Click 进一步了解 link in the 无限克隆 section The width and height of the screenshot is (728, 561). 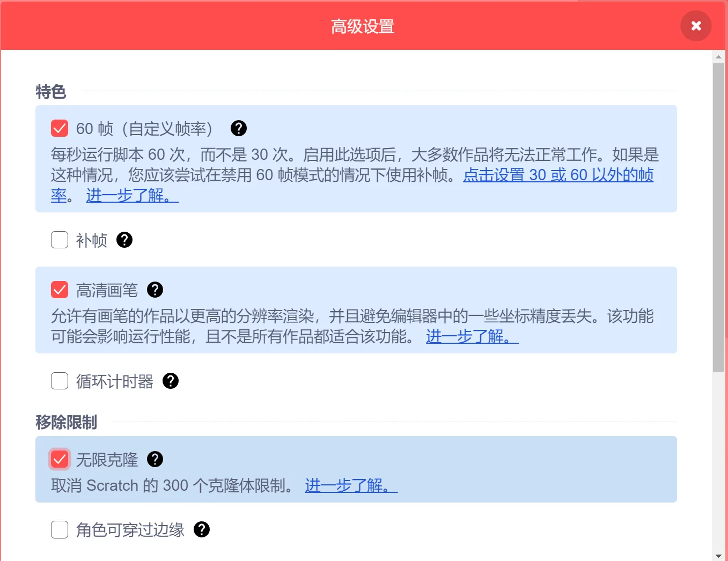pos(349,485)
